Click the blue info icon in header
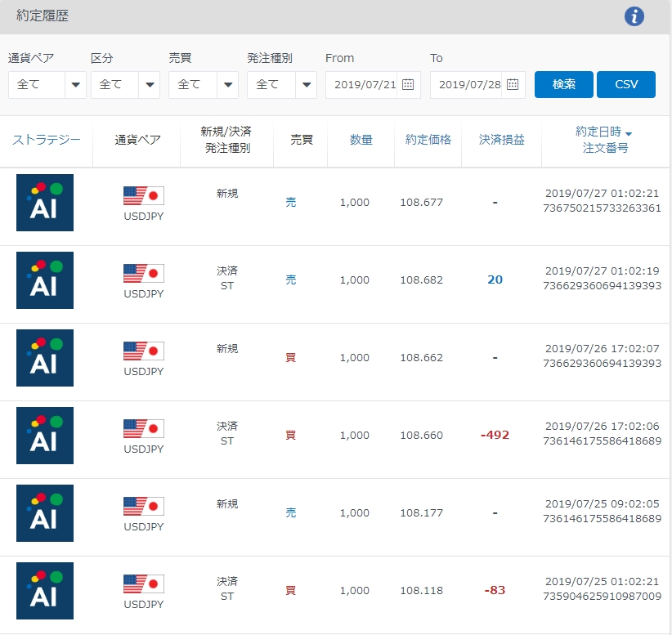672x635 pixels. point(634,16)
